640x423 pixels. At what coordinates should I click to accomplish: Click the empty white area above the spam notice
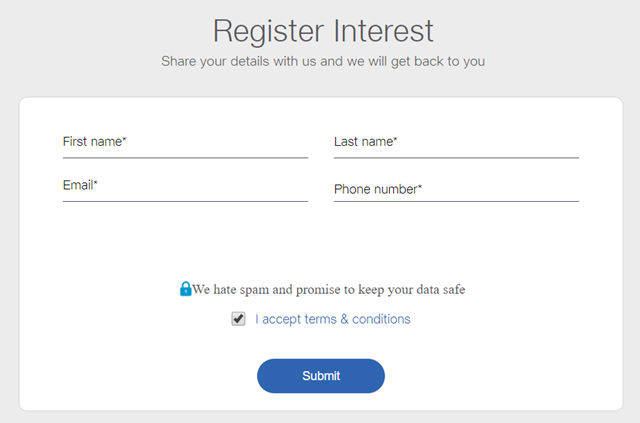[x=321, y=241]
